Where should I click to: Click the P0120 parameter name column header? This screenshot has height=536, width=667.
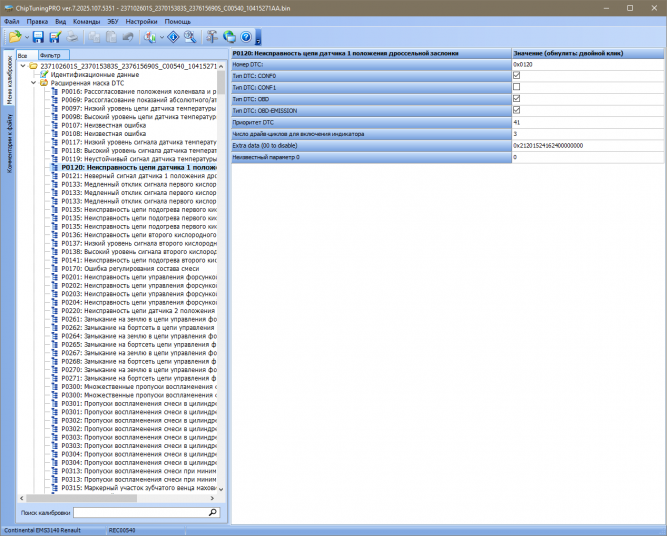click(x=371, y=53)
